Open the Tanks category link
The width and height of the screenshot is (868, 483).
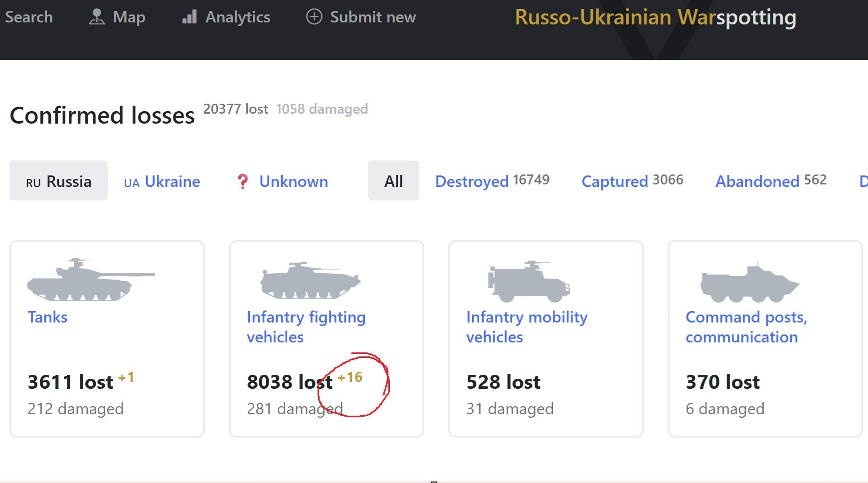pyautogui.click(x=47, y=317)
